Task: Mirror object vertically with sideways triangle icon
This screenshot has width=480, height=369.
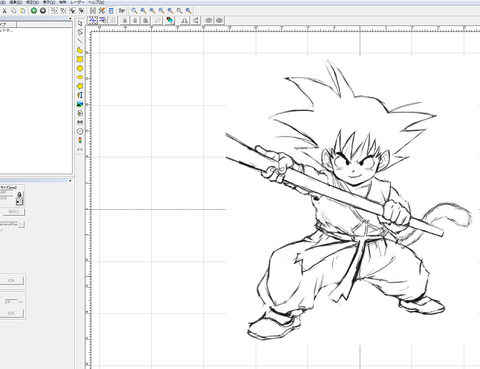Action: pos(196,20)
